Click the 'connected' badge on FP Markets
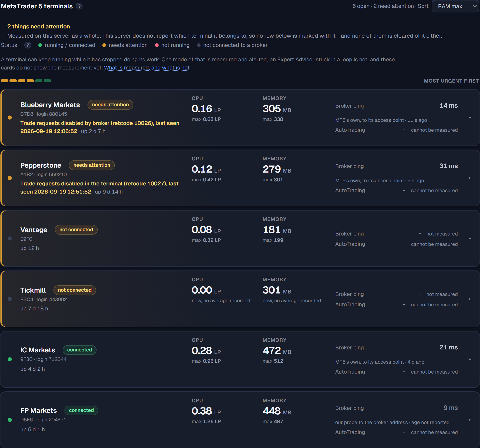The height and width of the screenshot is (448, 480). (81, 410)
